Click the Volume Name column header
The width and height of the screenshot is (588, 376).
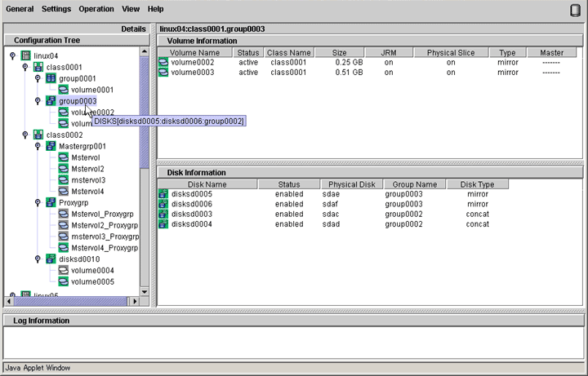(195, 53)
